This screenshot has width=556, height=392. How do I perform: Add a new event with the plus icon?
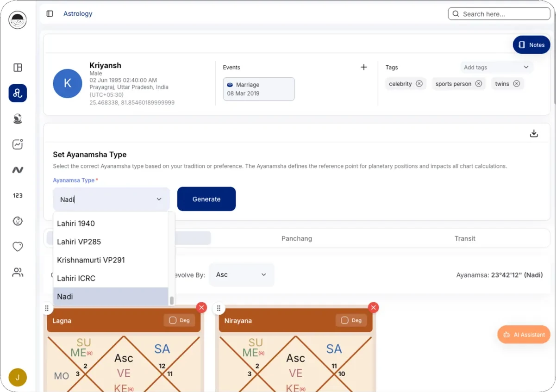[x=364, y=67]
